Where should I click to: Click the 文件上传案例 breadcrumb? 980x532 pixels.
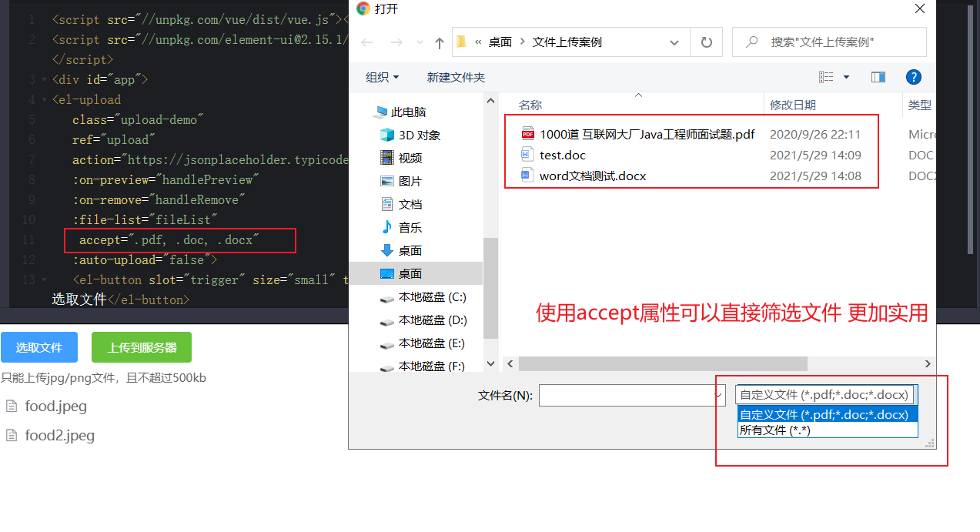(x=567, y=42)
